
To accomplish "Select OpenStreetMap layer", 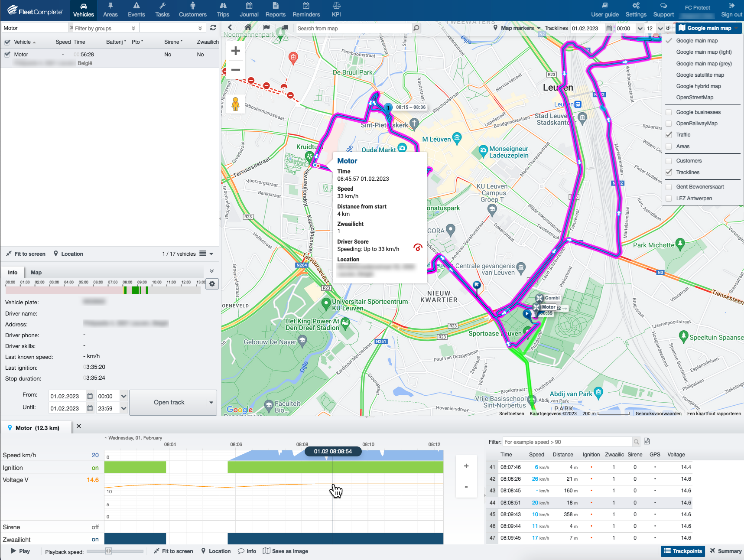I will pyautogui.click(x=695, y=98).
